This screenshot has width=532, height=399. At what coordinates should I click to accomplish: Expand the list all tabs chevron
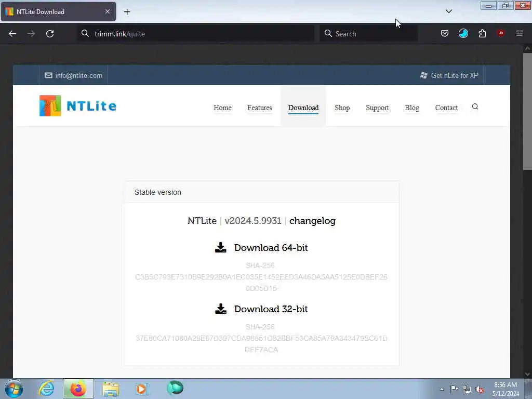[x=449, y=11]
